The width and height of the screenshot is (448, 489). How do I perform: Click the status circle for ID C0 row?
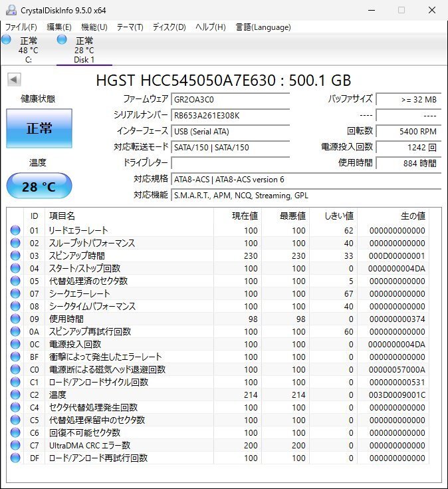15,369
